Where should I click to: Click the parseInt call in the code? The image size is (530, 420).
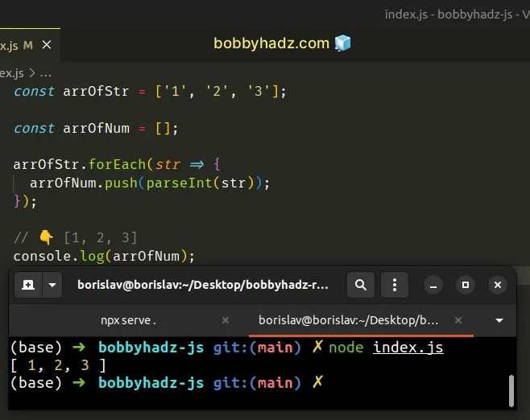[179, 183]
